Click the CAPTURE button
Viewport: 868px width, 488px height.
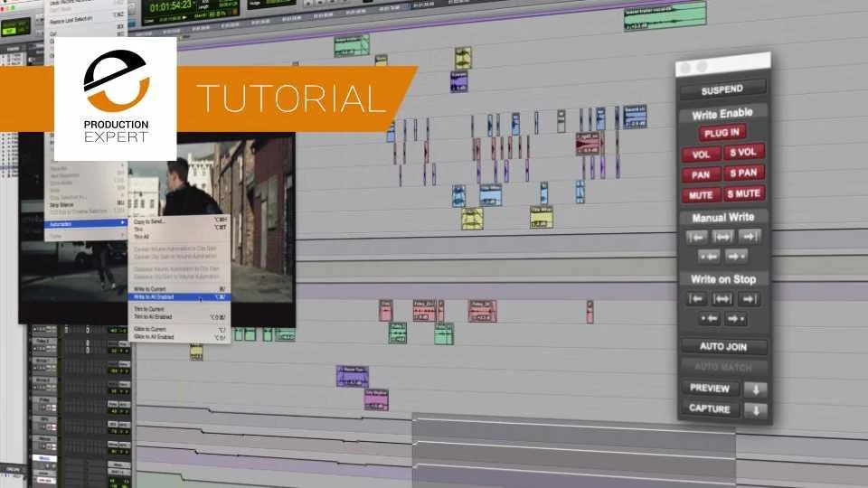pyautogui.click(x=711, y=408)
